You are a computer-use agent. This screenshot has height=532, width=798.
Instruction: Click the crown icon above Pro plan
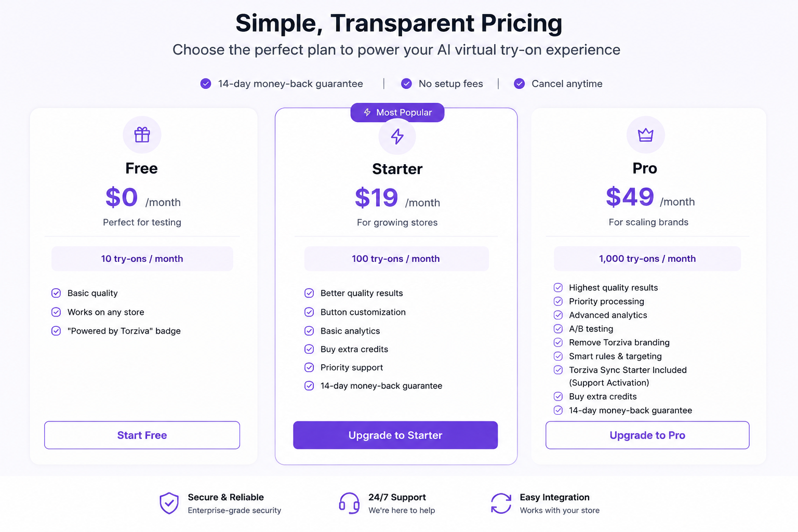[645, 135]
